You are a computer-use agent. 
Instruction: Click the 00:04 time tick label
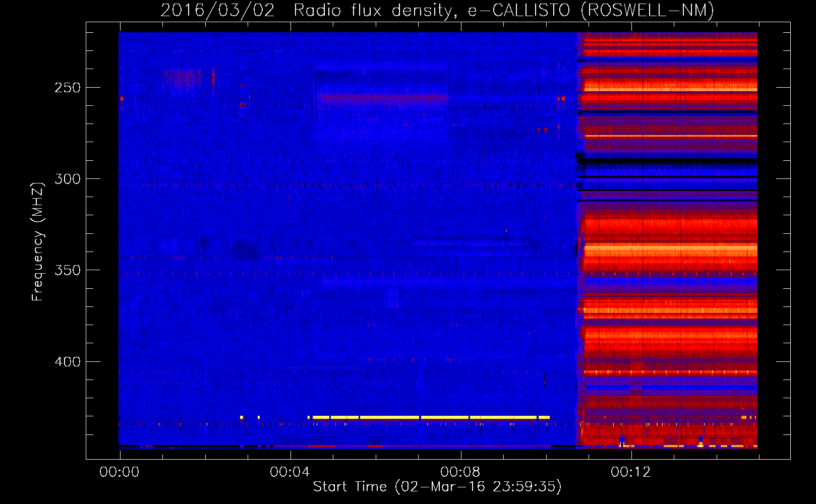click(x=290, y=472)
